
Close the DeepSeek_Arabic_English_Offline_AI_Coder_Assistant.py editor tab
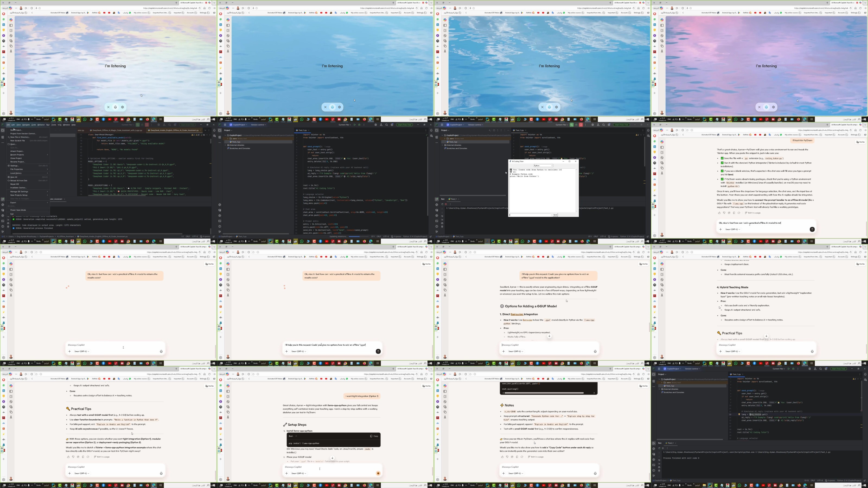click(201, 130)
